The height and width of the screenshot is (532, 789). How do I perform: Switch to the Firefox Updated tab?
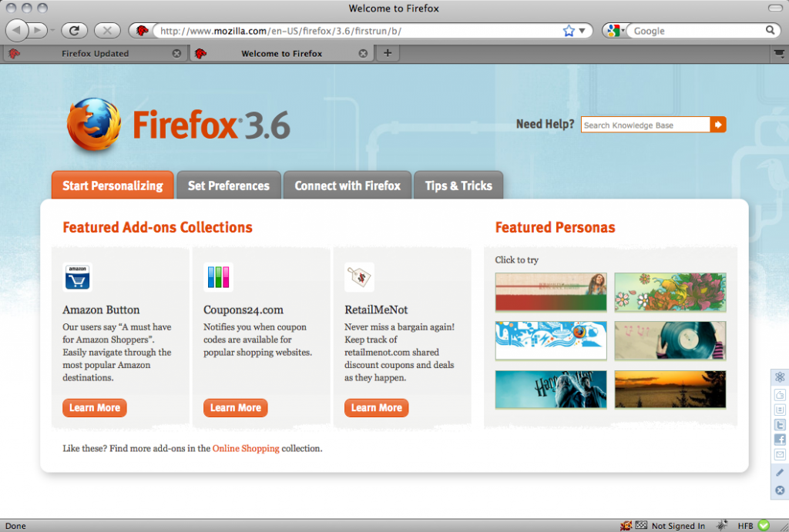point(95,53)
